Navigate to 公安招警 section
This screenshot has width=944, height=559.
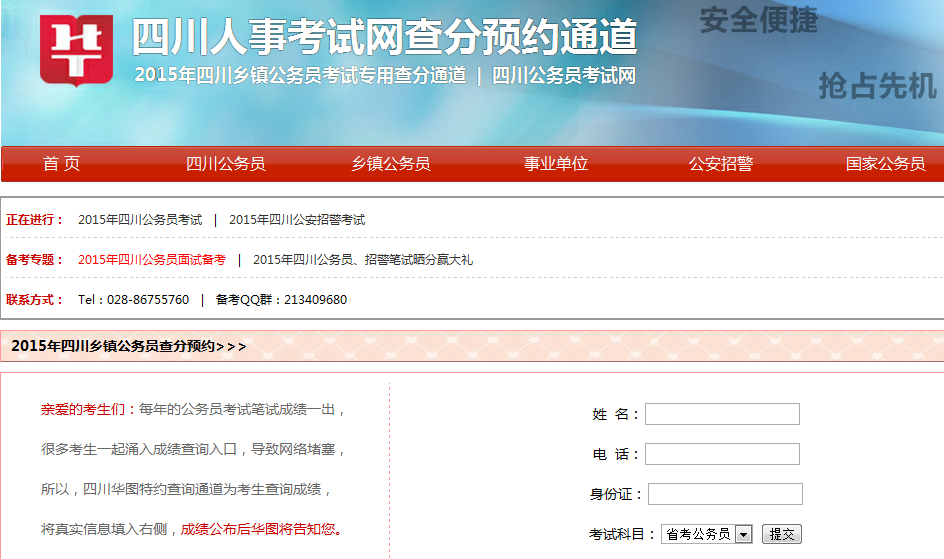coord(721,164)
